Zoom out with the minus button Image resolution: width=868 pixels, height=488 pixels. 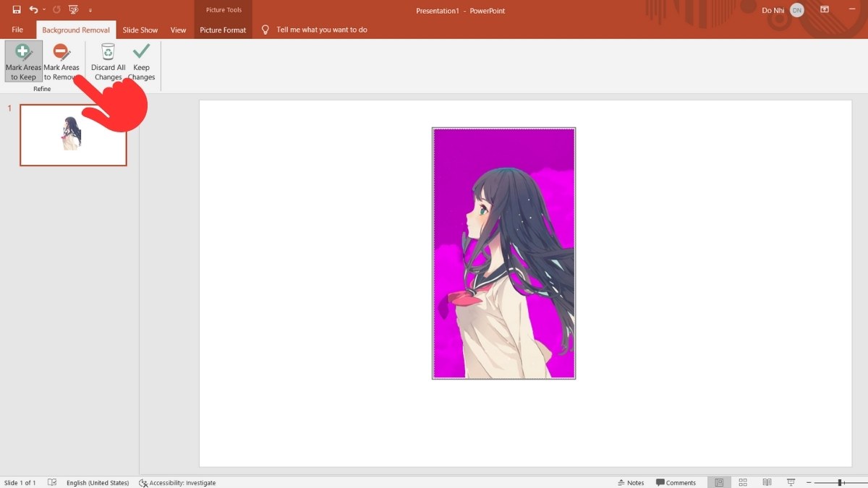[809, 482]
